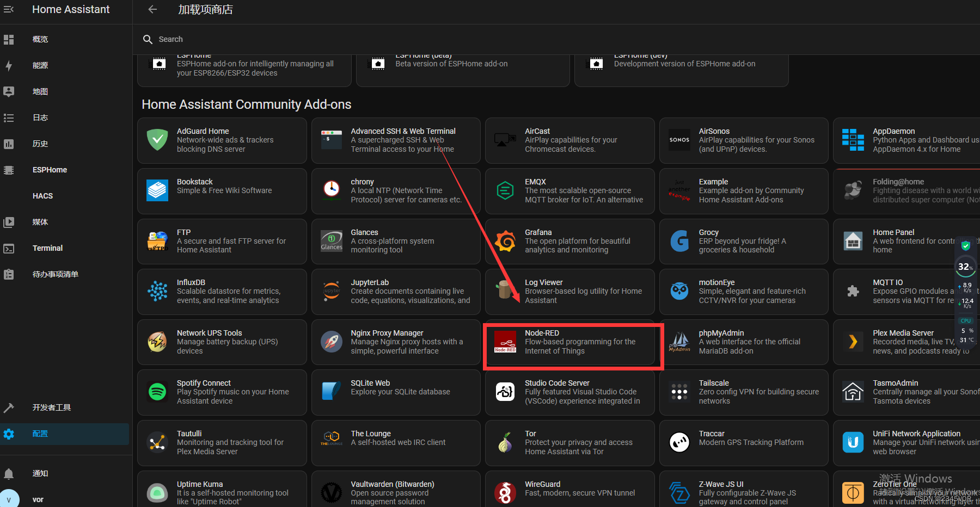Open The Lounge add-on card

(396, 443)
